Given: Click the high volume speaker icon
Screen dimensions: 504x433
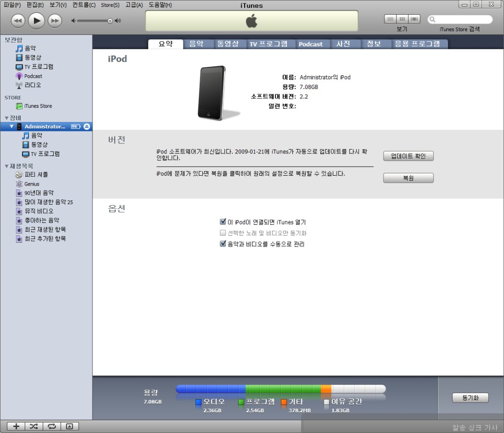Looking at the screenshot, I should [x=118, y=21].
